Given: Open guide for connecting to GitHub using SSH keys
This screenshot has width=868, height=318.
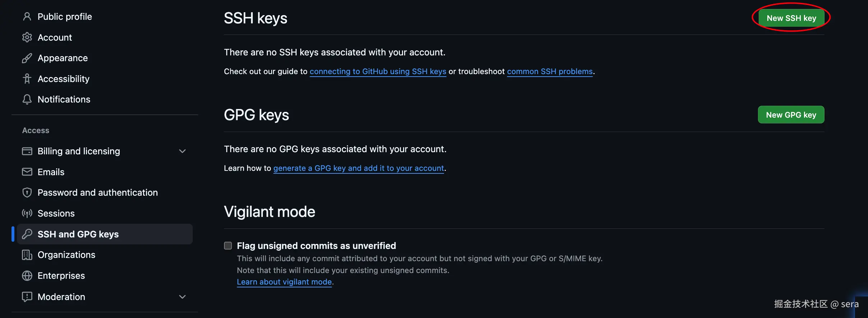Looking at the screenshot, I should 378,71.
